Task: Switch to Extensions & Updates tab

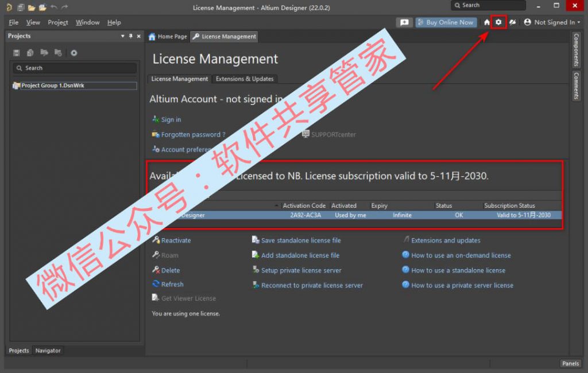Action: point(245,79)
